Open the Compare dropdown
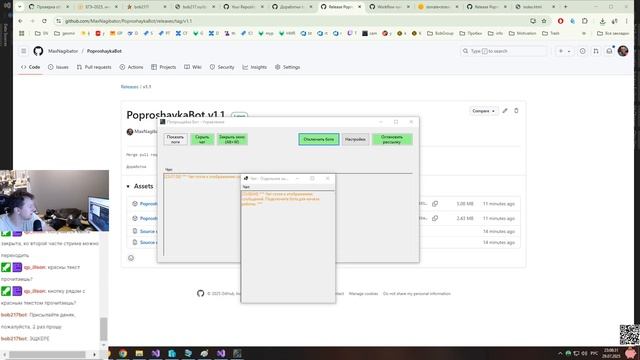The width and height of the screenshot is (640, 360). coord(483,111)
